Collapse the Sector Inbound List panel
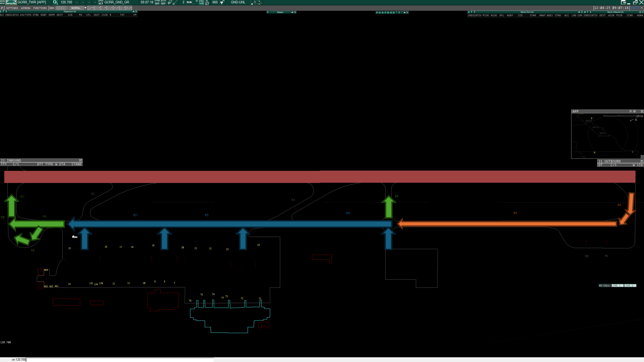Viewport: 644px width, 362px height. [x=640, y=12]
